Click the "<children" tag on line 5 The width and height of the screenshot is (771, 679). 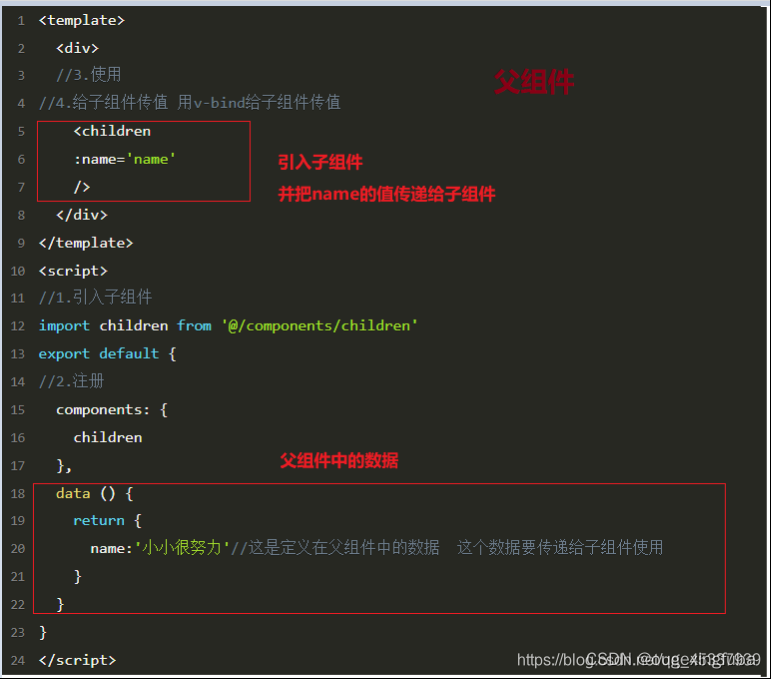point(112,131)
